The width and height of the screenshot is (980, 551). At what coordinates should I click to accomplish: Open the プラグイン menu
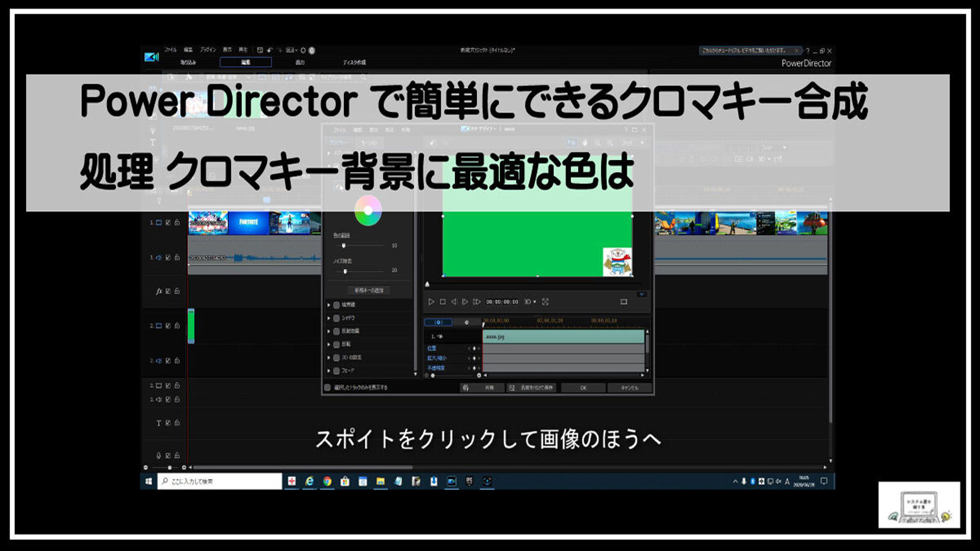208,49
